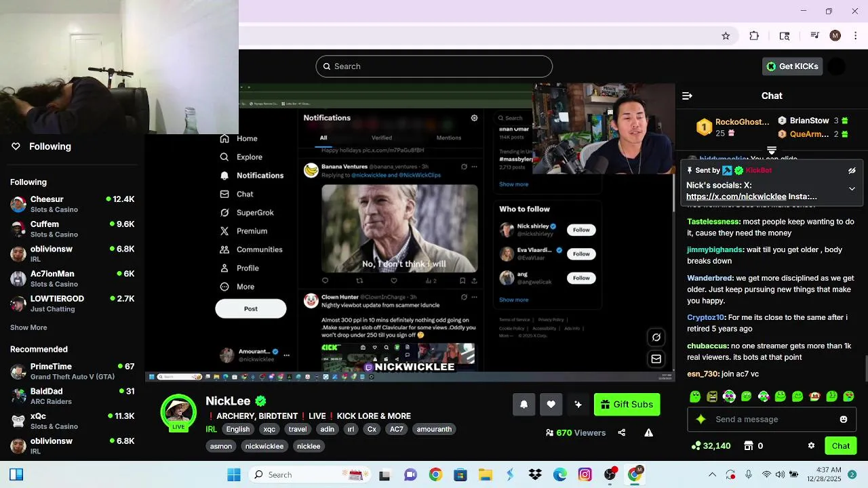Open the mail icon on the stream

click(x=656, y=359)
